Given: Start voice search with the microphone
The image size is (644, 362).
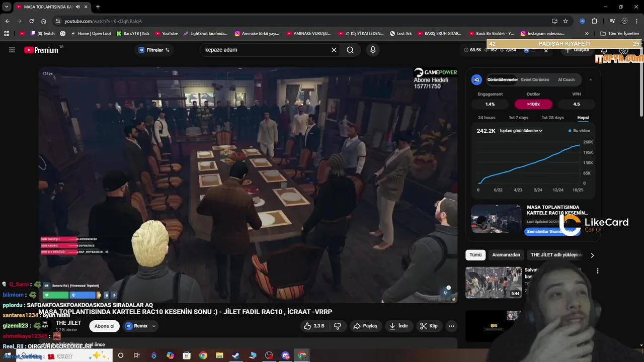Looking at the screenshot, I should [x=373, y=50].
